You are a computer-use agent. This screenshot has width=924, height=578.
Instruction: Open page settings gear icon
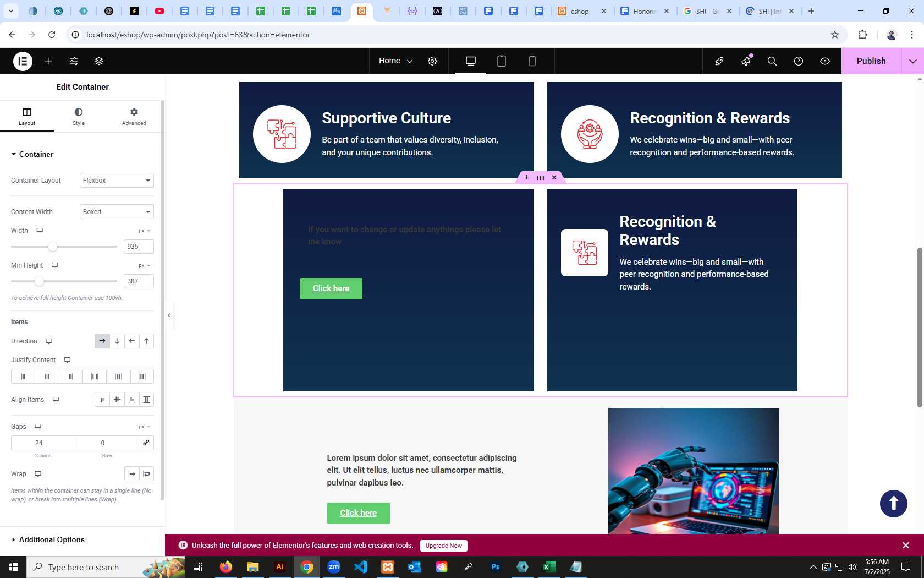coord(432,61)
